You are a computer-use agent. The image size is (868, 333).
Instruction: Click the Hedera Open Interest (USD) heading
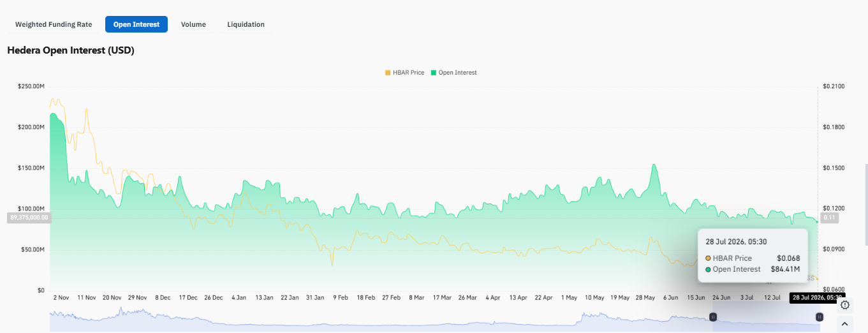coord(71,50)
